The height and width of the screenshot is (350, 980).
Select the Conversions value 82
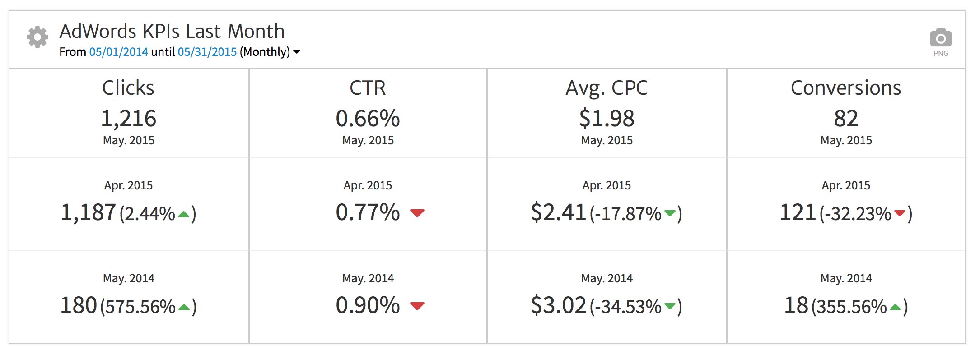(846, 119)
